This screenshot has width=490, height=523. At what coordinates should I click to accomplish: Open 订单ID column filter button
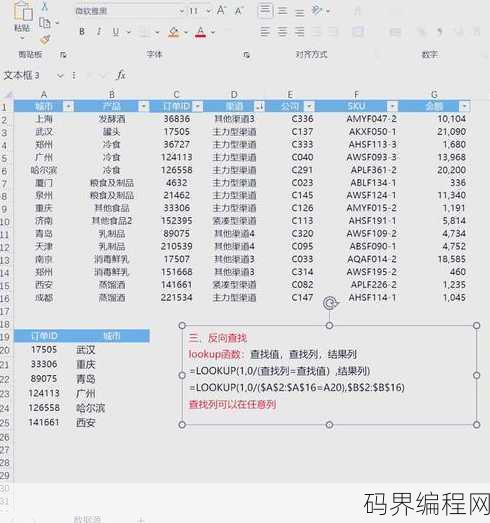198,106
